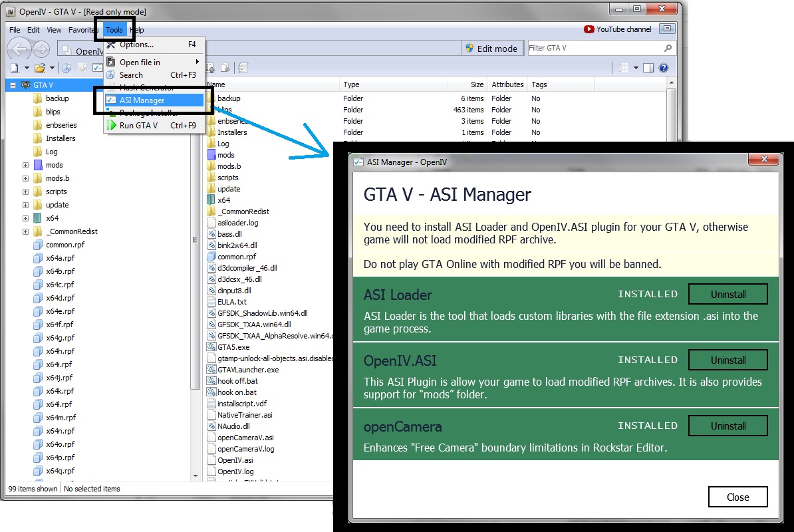
Task: Uninstall the openCamera plugin
Action: click(x=728, y=426)
